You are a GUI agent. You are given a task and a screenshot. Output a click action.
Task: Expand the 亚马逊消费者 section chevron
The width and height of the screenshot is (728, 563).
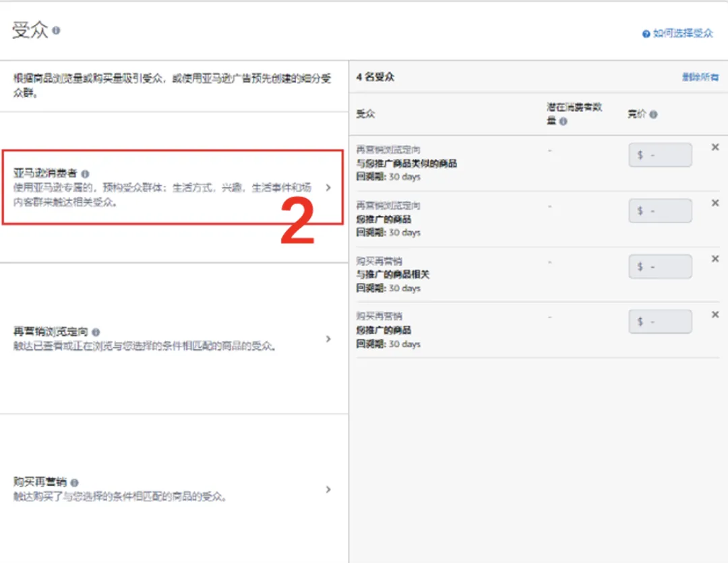coord(328,188)
